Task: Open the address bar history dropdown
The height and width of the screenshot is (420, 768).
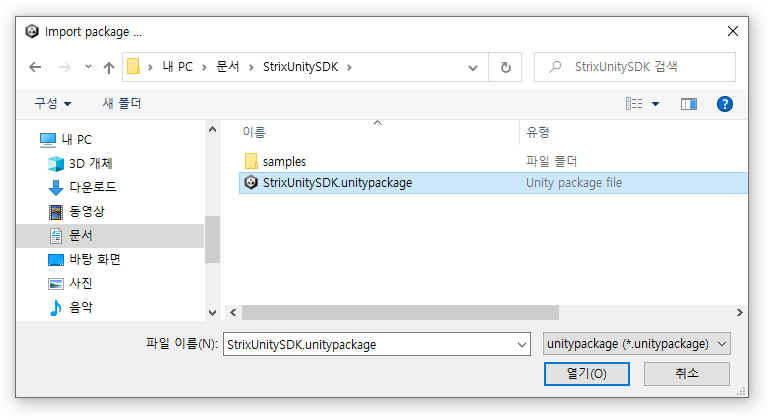Action: 473,68
